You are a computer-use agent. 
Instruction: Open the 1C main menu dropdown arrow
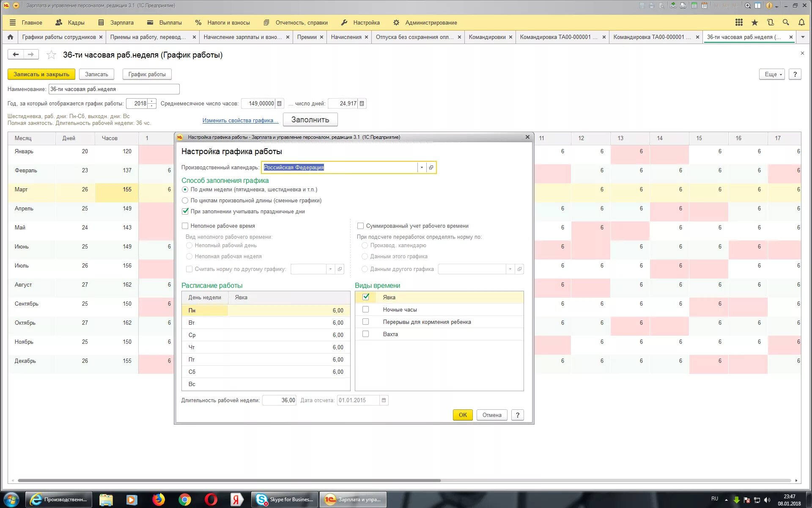tap(16, 6)
